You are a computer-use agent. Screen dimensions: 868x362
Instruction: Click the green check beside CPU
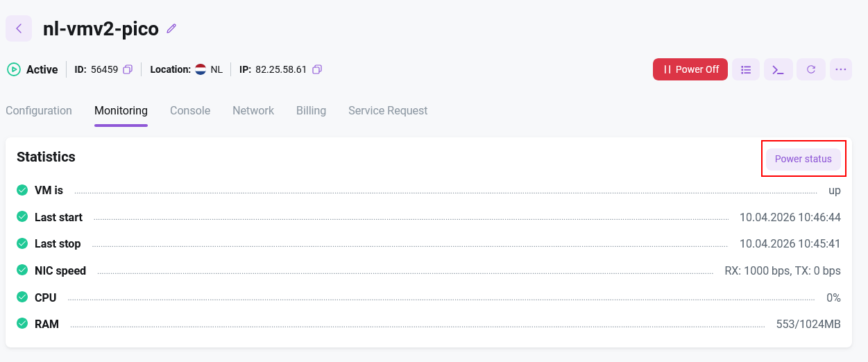point(22,298)
